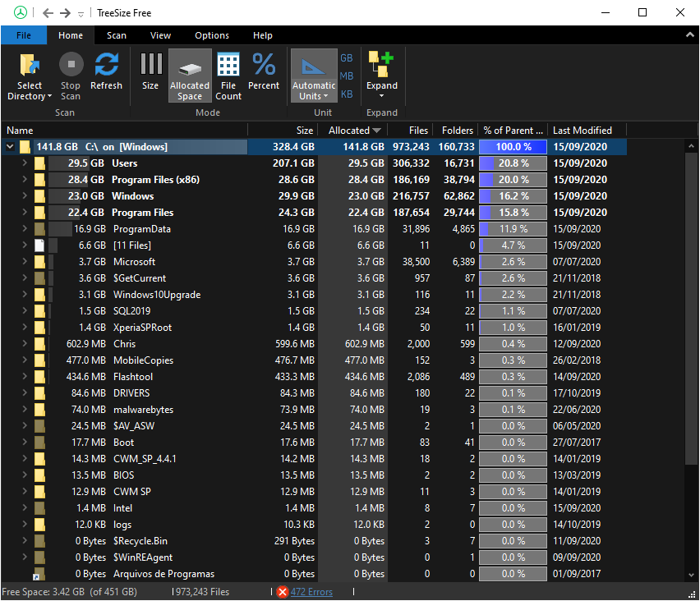The image size is (700, 601).
Task: Maximize the TreeSize window
Action: tap(642, 12)
